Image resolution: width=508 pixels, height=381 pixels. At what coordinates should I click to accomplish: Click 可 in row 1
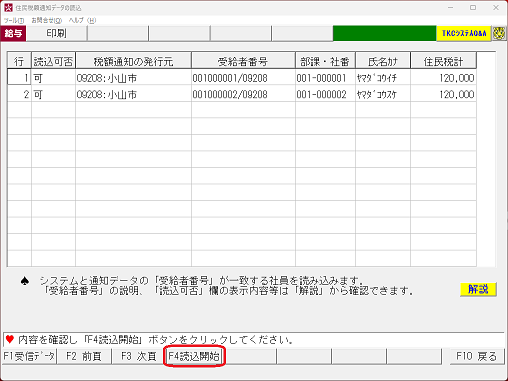[53, 78]
